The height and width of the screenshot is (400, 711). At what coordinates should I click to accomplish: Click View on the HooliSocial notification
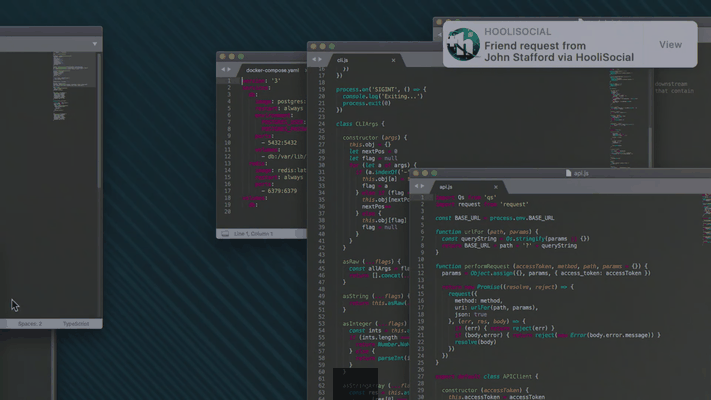point(670,44)
